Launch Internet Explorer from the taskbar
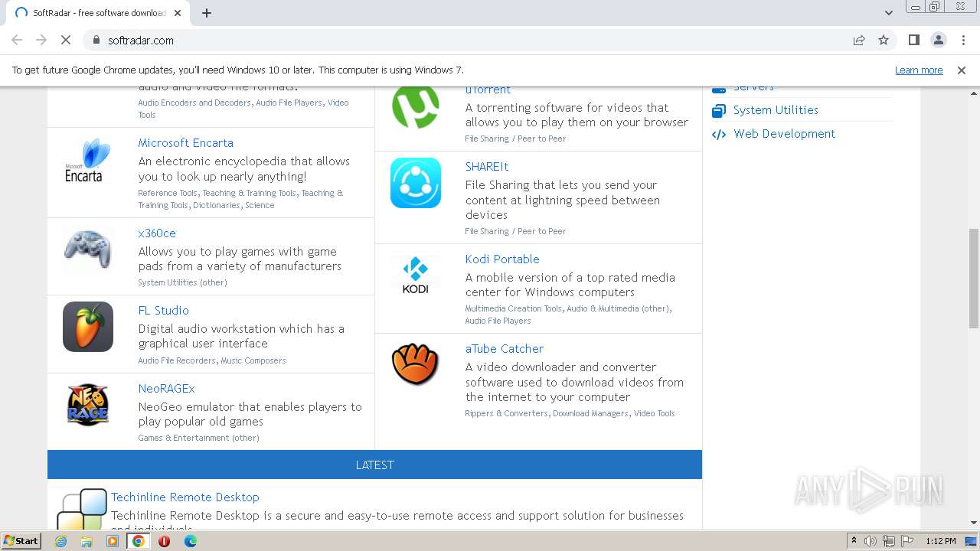The width and height of the screenshot is (980, 551). pos(60,541)
